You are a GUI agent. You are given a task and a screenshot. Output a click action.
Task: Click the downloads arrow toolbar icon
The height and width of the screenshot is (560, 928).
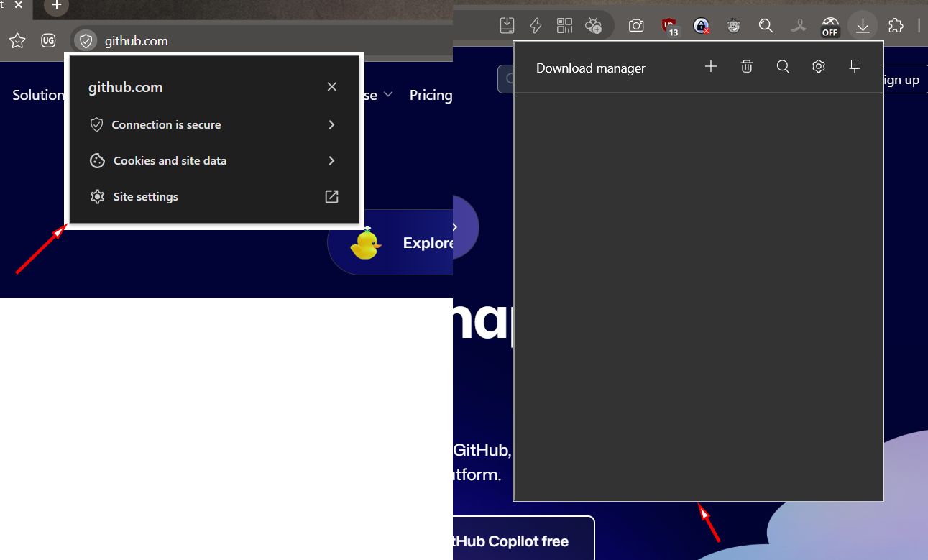coord(863,26)
